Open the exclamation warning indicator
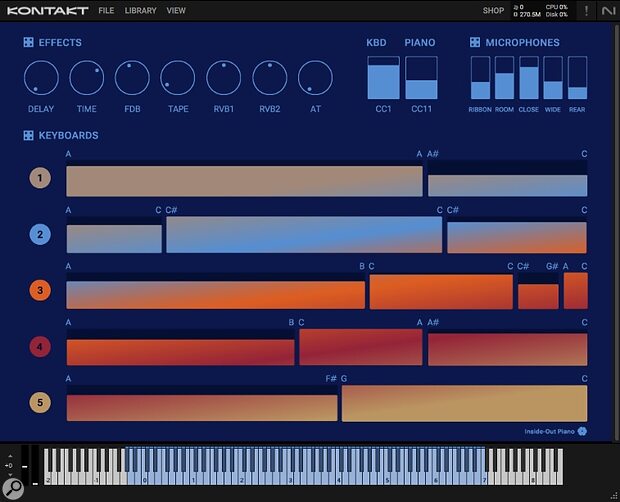 click(x=586, y=11)
